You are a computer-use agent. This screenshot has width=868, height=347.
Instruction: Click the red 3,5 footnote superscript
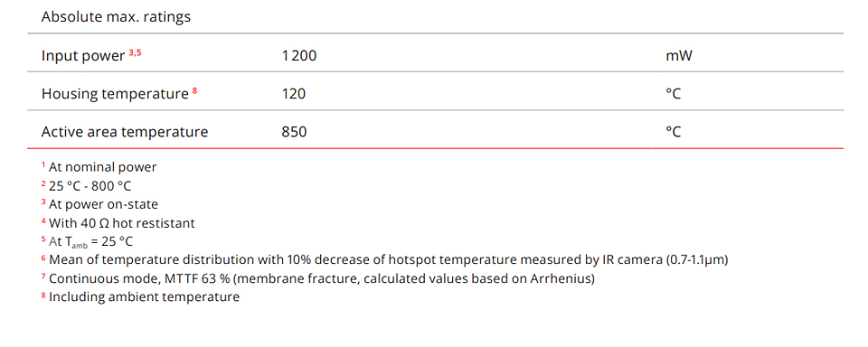point(135,52)
